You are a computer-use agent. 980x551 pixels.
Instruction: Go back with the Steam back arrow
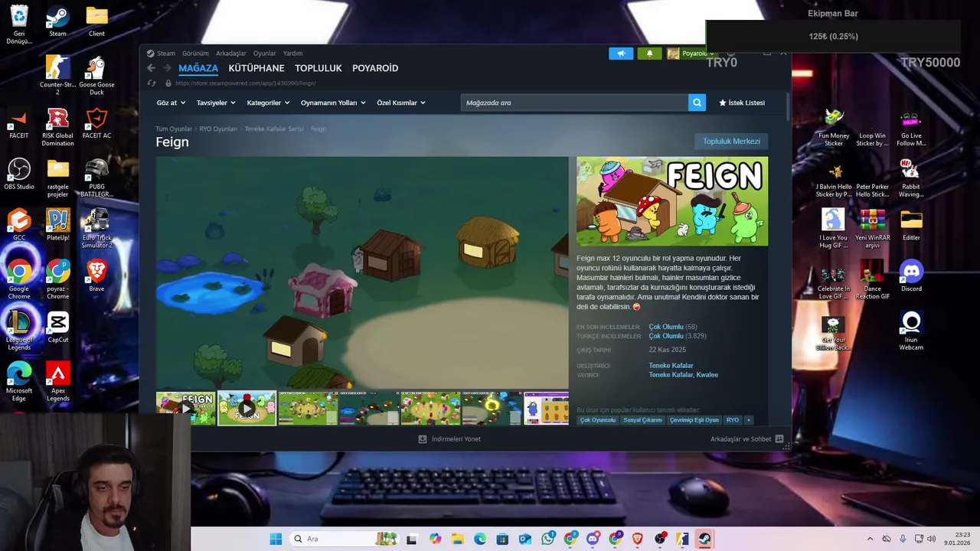(x=151, y=68)
